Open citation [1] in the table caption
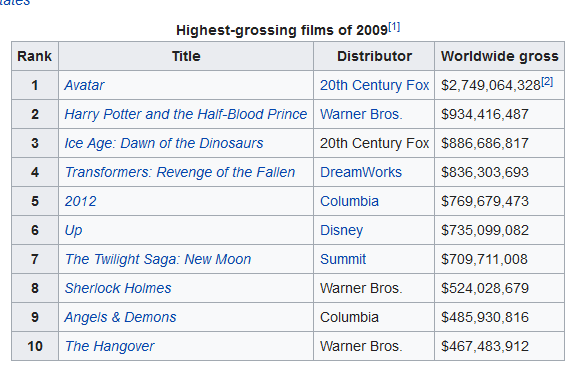This screenshot has height=383, width=588. click(x=394, y=27)
